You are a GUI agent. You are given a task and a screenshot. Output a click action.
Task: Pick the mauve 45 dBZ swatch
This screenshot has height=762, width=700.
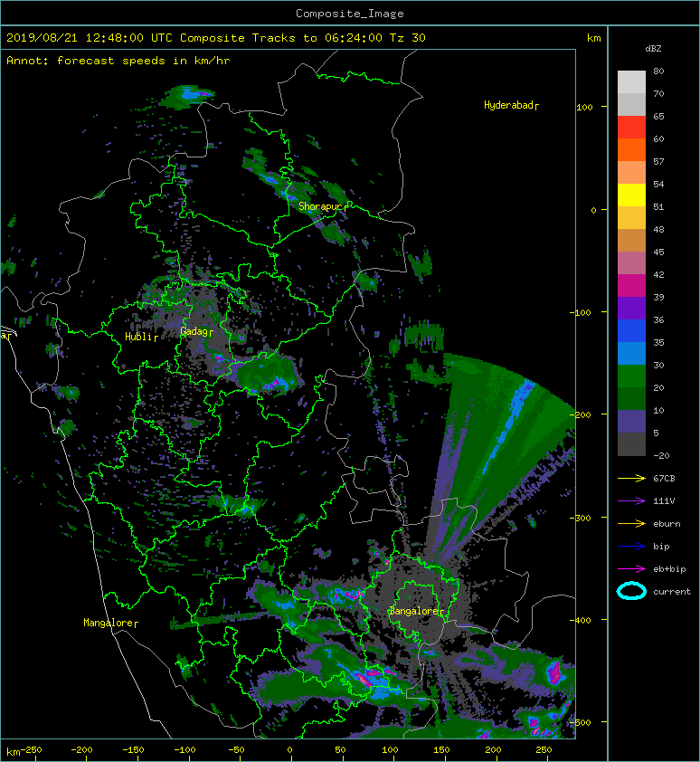(x=631, y=262)
